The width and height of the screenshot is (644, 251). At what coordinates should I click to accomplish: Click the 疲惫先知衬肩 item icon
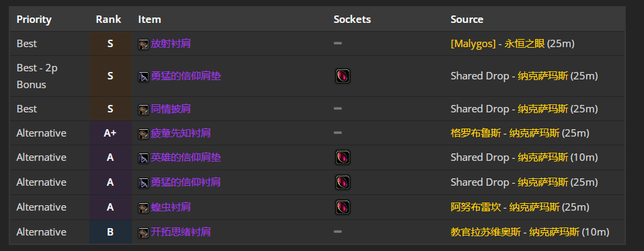(143, 133)
